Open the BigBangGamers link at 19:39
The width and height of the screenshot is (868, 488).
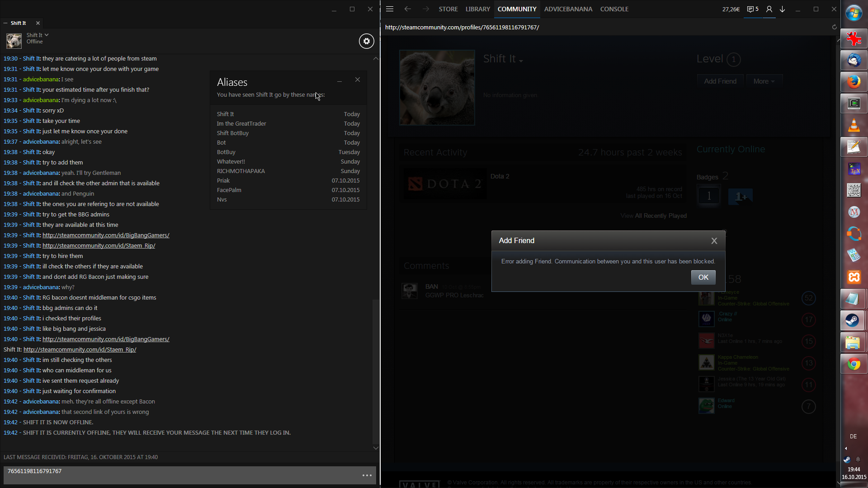point(106,235)
